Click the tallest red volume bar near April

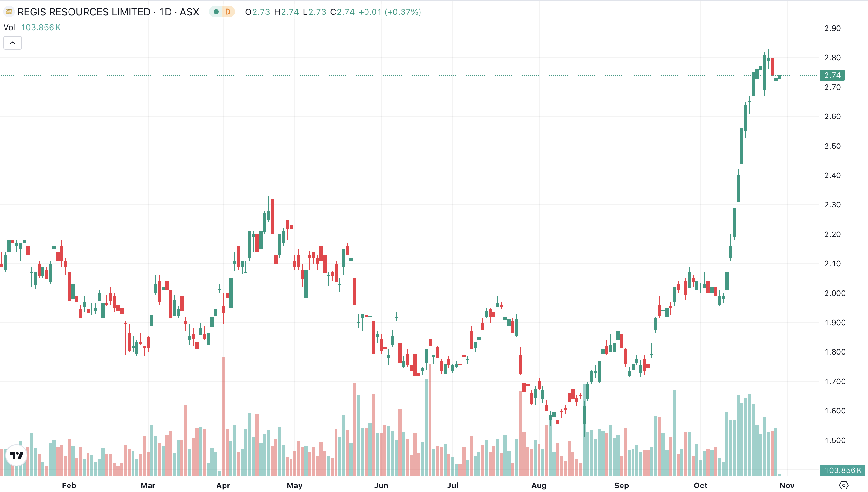point(223,416)
